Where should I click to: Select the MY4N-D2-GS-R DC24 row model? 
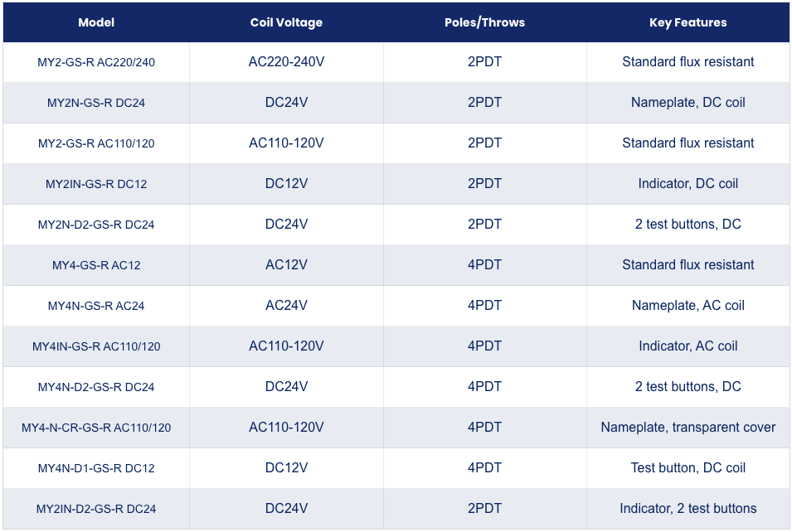(96, 387)
